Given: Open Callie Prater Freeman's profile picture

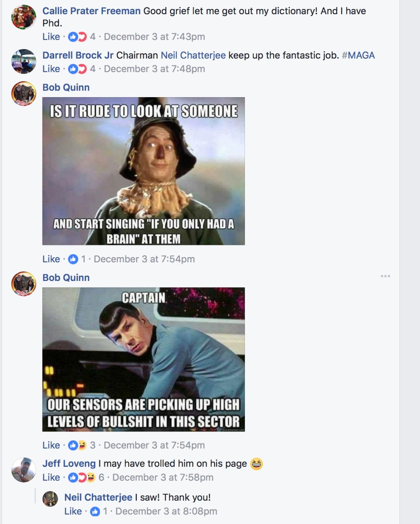Looking at the screenshot, I should tap(24, 17).
